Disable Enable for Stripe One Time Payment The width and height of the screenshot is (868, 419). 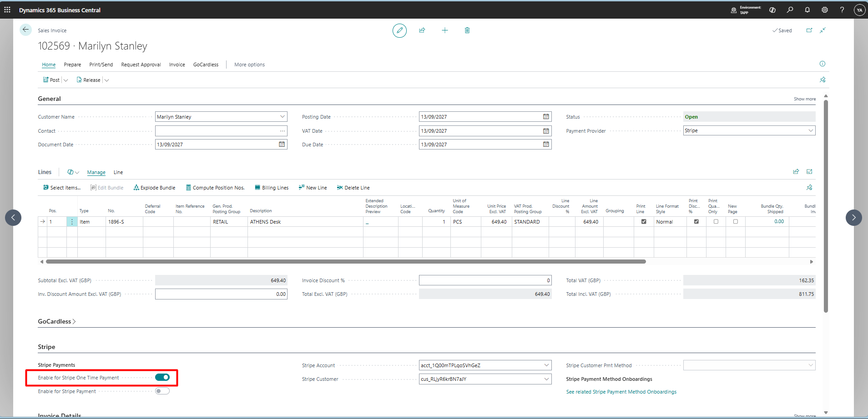162,377
